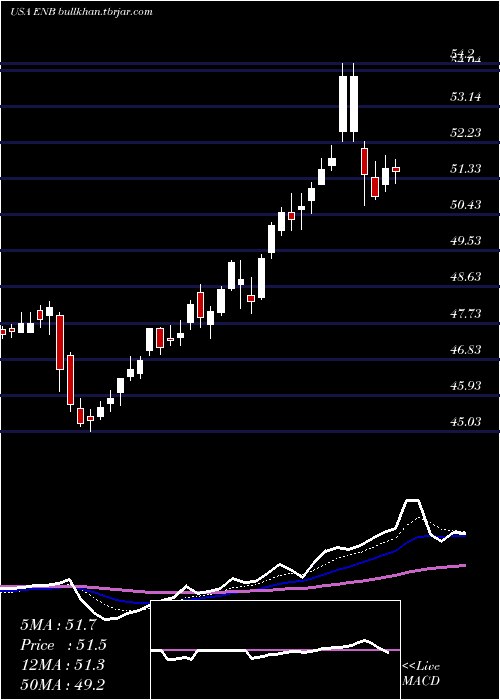Click the '<<Live MACD' label
The width and height of the screenshot is (500, 700).
[x=421, y=673]
